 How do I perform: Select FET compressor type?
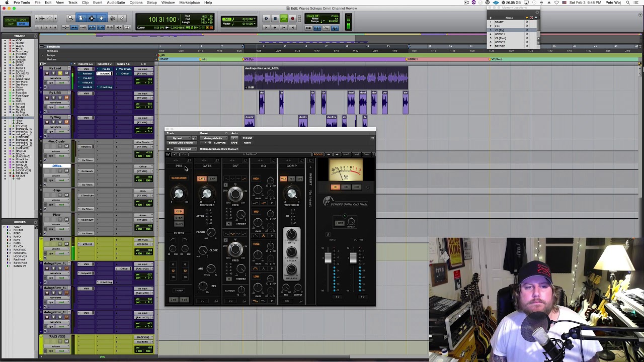click(x=292, y=178)
